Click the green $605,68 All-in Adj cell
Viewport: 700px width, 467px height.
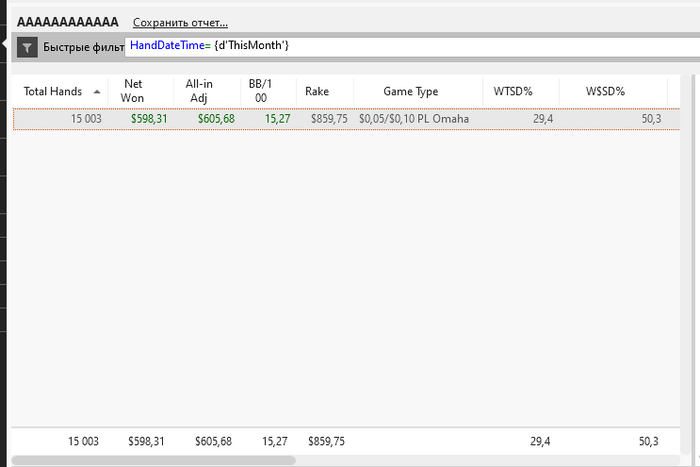[216, 119]
